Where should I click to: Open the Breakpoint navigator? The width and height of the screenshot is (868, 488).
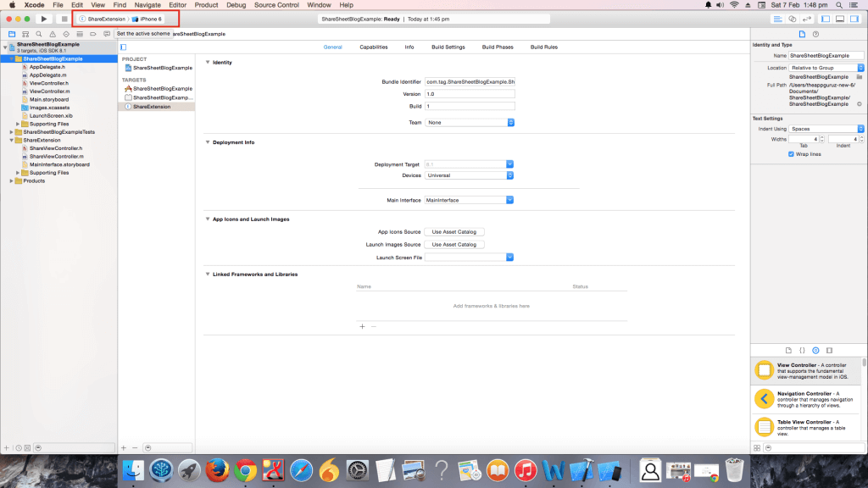coord(93,34)
